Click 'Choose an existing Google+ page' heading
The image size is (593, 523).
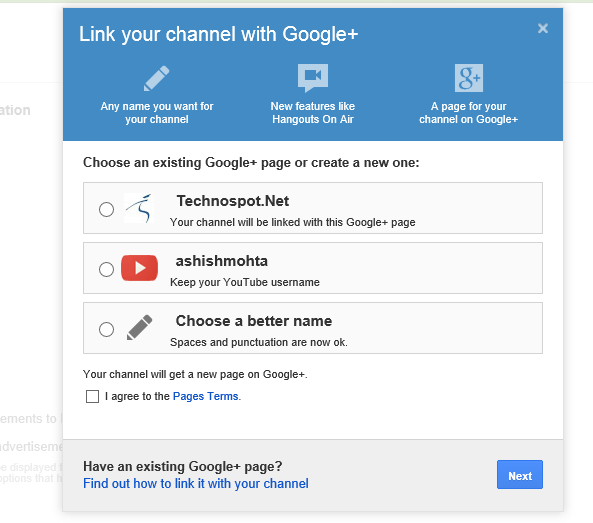(x=251, y=163)
